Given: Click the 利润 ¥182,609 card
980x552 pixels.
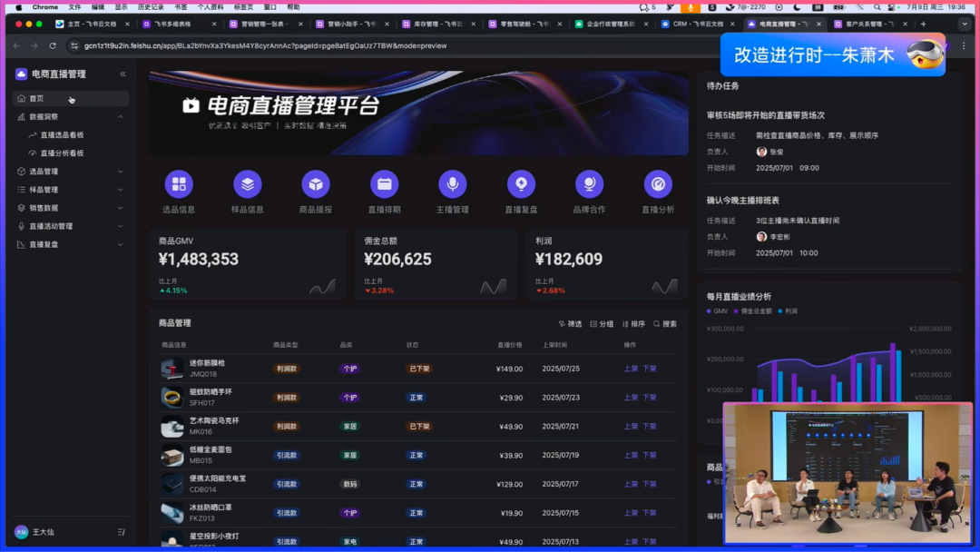Looking at the screenshot, I should pyautogui.click(x=607, y=265).
